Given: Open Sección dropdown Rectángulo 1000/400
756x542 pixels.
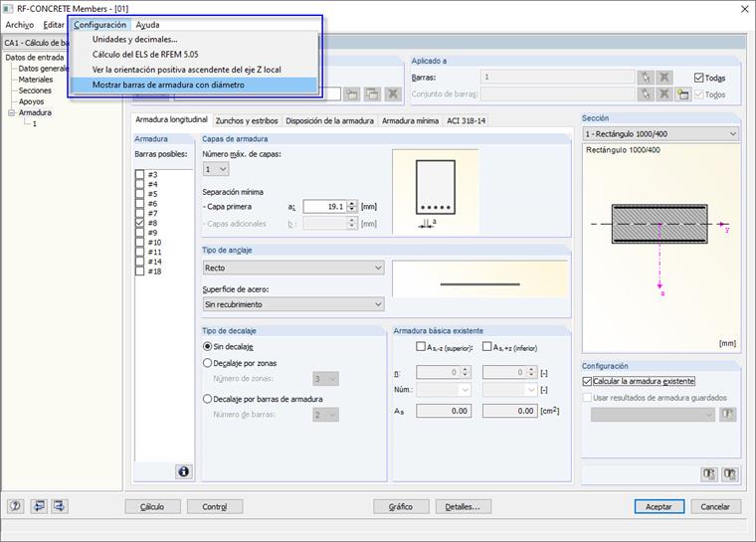Looking at the screenshot, I should coord(661,134).
